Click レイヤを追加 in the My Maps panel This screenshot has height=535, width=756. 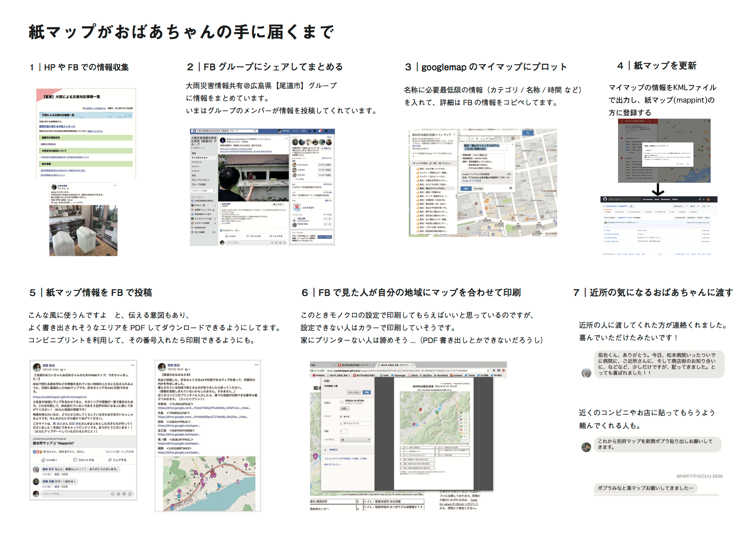click(x=420, y=163)
